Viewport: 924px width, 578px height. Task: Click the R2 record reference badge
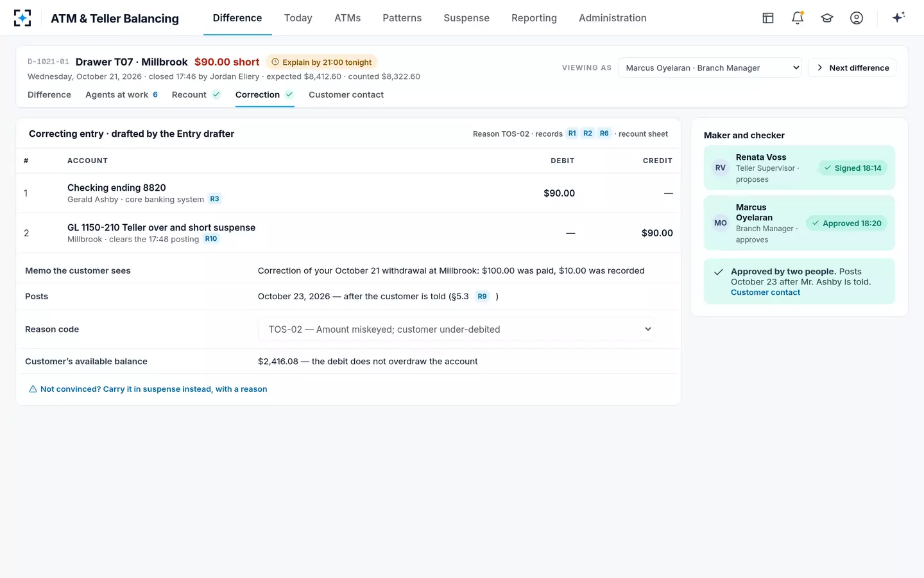click(x=588, y=134)
